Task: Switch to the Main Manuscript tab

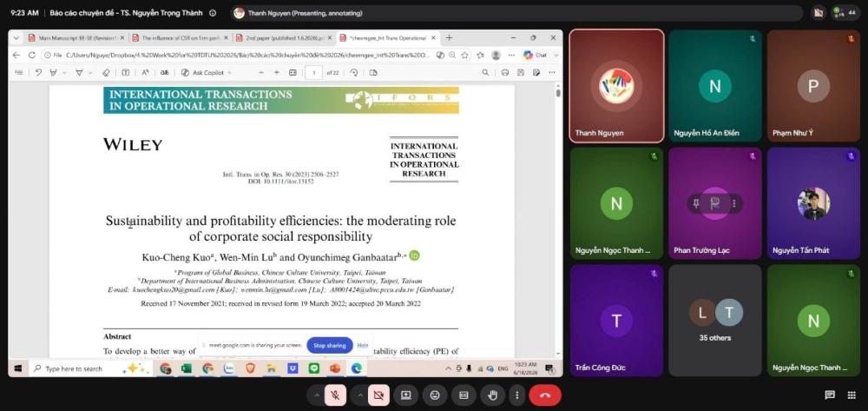Action: click(x=76, y=38)
